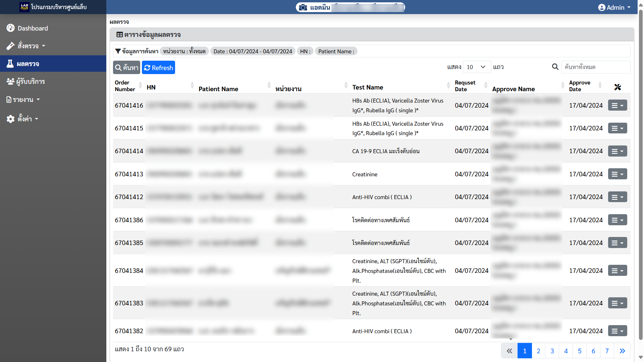
Task: Open action menu for order 67041382
Action: coord(618,331)
